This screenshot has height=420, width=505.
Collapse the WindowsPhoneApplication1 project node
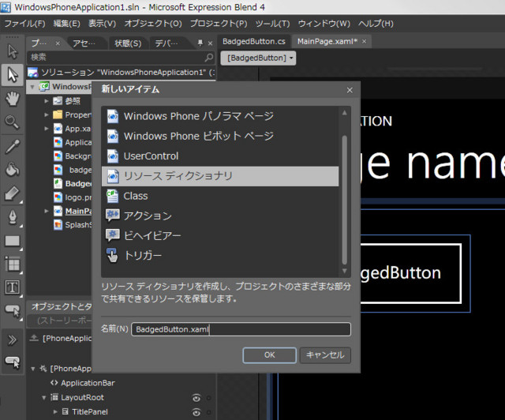[32, 87]
